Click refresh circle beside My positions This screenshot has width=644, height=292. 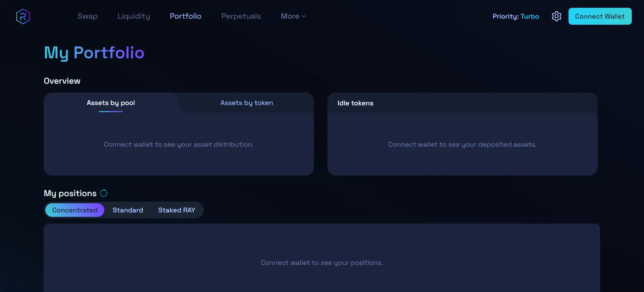104,193
